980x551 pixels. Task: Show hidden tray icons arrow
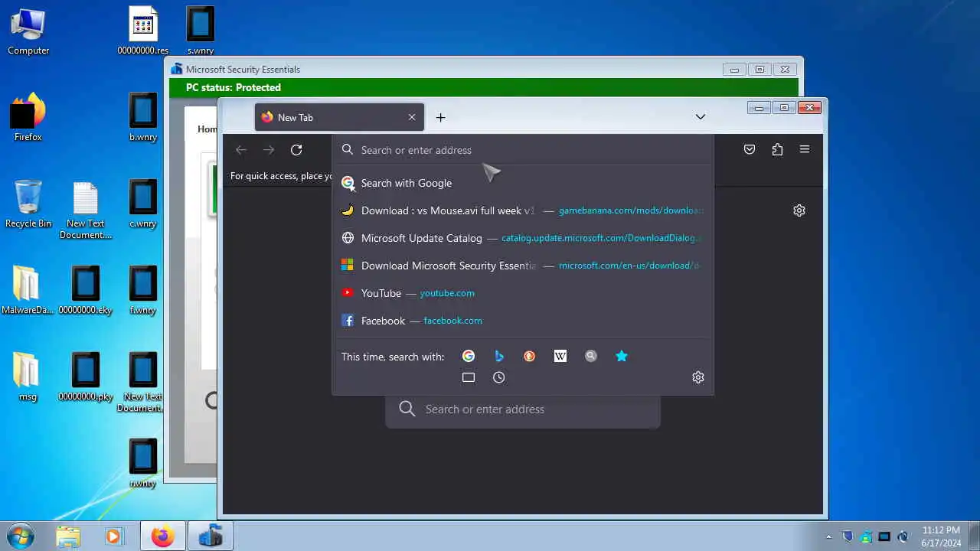[828, 537]
